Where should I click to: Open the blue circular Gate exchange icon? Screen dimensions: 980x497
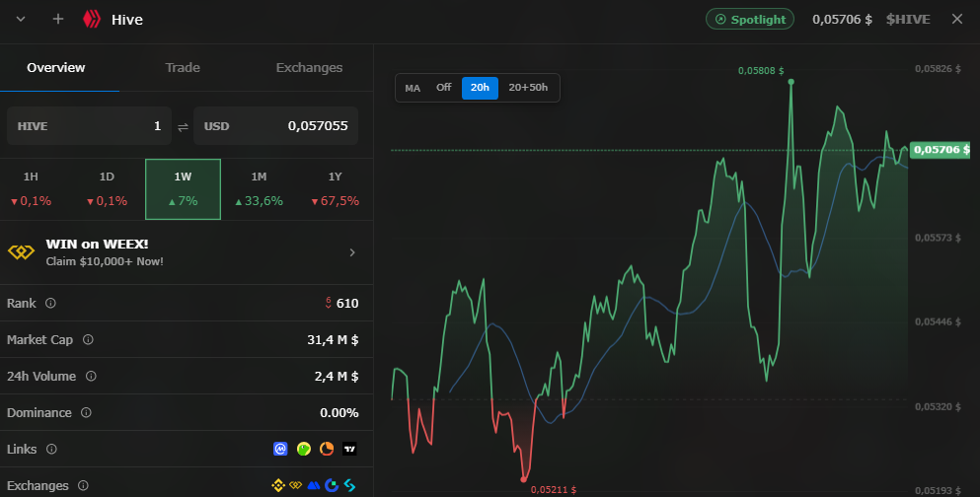pos(332,485)
